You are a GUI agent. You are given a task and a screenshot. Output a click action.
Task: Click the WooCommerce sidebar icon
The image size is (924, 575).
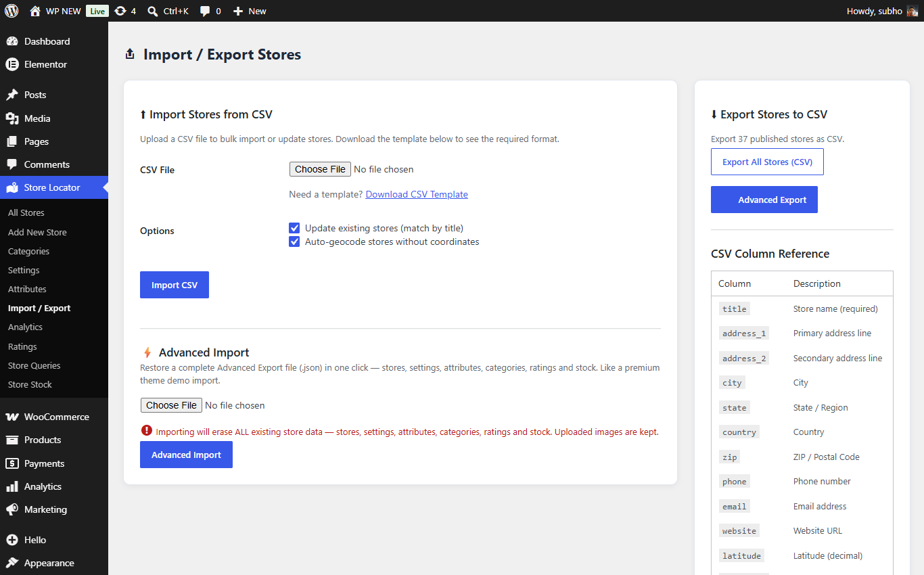[x=12, y=417]
